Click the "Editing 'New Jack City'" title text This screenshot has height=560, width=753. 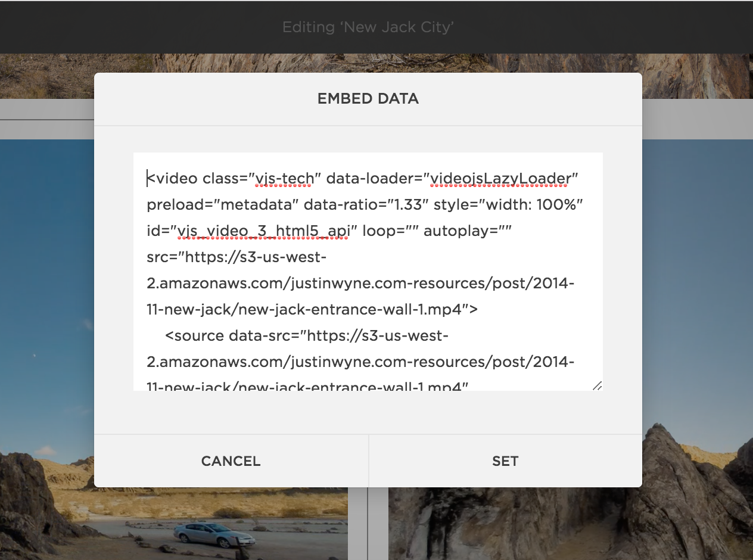pos(368,27)
